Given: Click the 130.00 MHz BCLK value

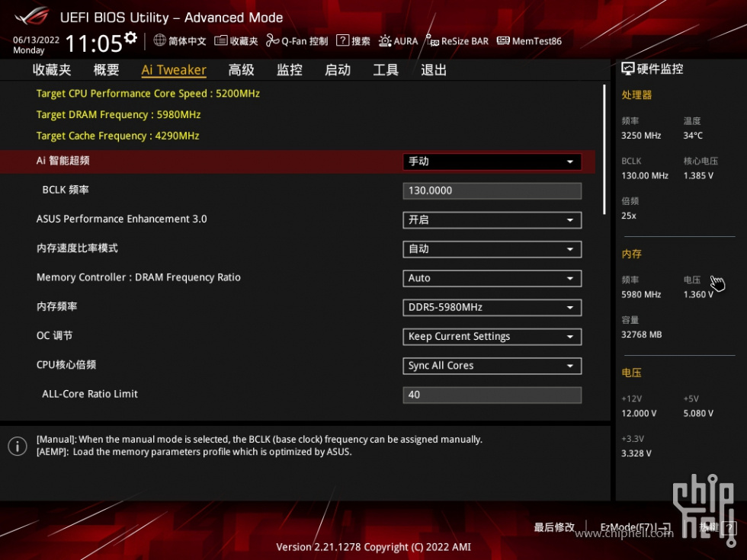Looking at the screenshot, I should pos(645,176).
